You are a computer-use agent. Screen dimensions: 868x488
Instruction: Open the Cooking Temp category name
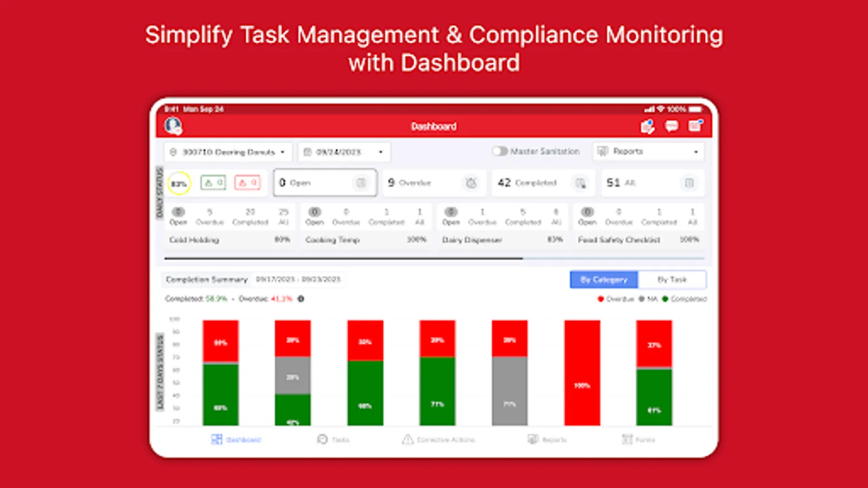pyautogui.click(x=333, y=240)
